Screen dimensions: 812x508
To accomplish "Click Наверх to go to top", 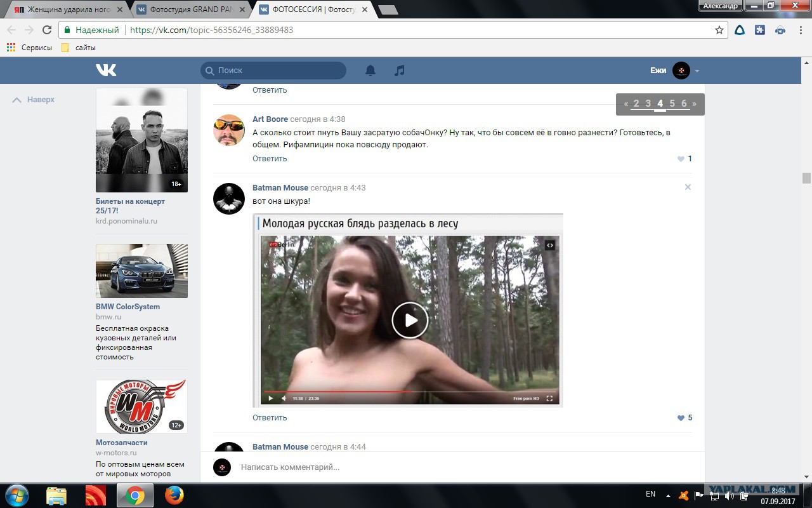I will 34,100.
